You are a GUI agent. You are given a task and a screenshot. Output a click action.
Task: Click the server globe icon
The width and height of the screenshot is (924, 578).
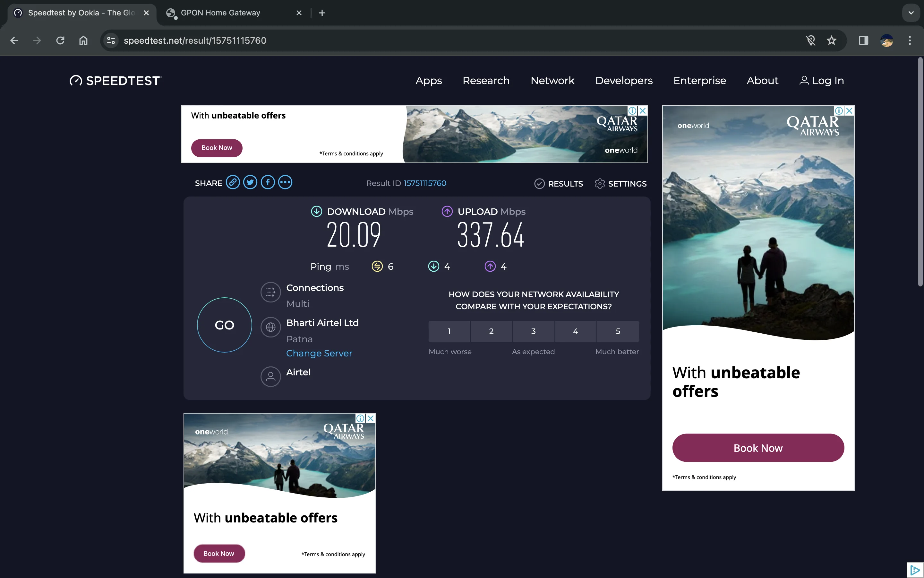pyautogui.click(x=271, y=327)
